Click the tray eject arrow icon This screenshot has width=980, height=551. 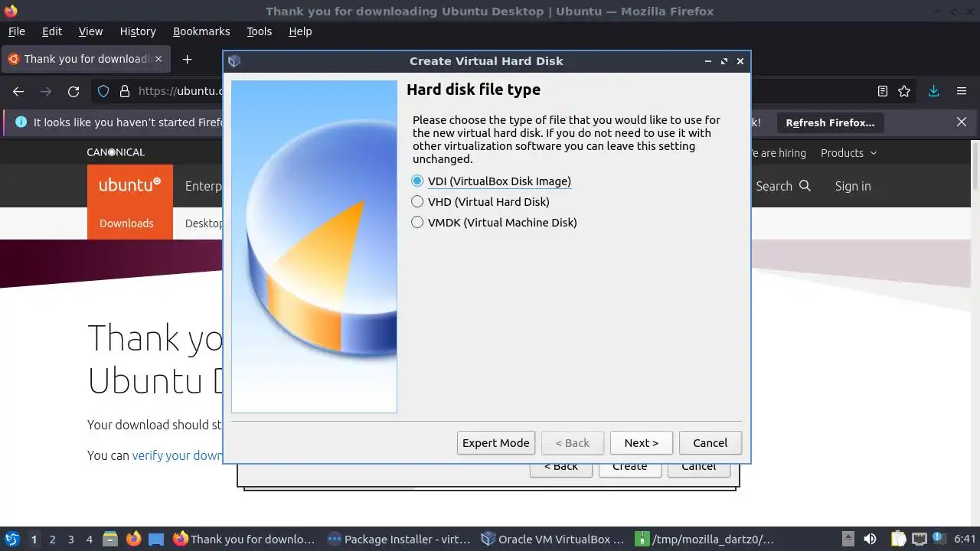click(848, 539)
